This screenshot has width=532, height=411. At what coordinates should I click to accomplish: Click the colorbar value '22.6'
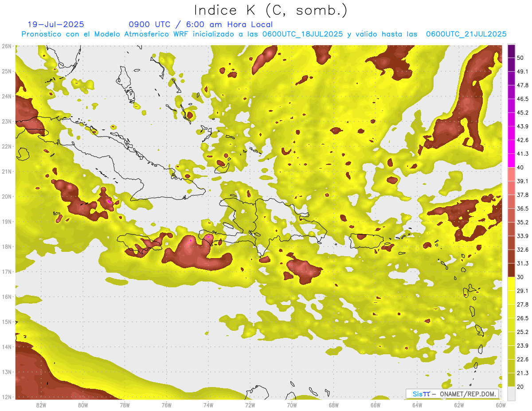[523, 359]
